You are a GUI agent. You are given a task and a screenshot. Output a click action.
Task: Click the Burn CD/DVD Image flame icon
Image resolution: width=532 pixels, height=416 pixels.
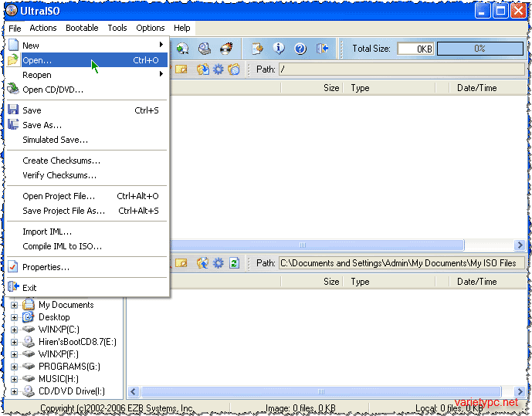226,49
